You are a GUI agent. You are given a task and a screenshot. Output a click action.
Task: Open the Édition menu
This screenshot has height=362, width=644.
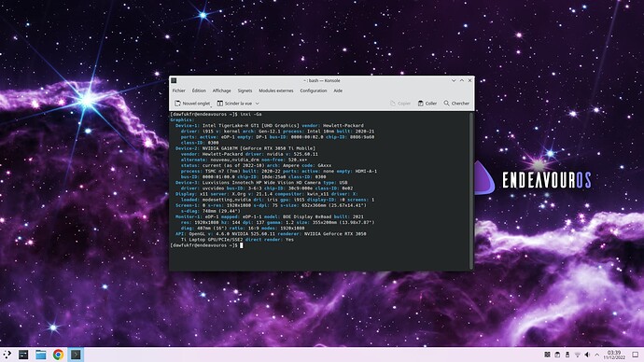click(x=199, y=90)
